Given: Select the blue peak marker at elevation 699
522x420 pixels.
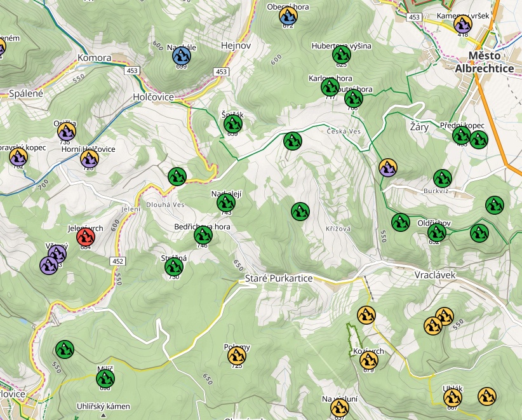Looking at the screenshot, I should [x=181, y=56].
